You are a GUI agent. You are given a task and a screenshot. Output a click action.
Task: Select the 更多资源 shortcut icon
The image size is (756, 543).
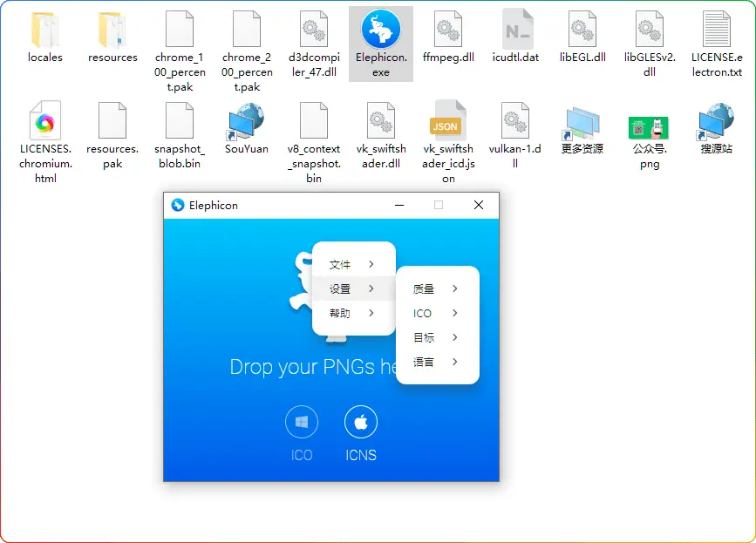(582, 122)
